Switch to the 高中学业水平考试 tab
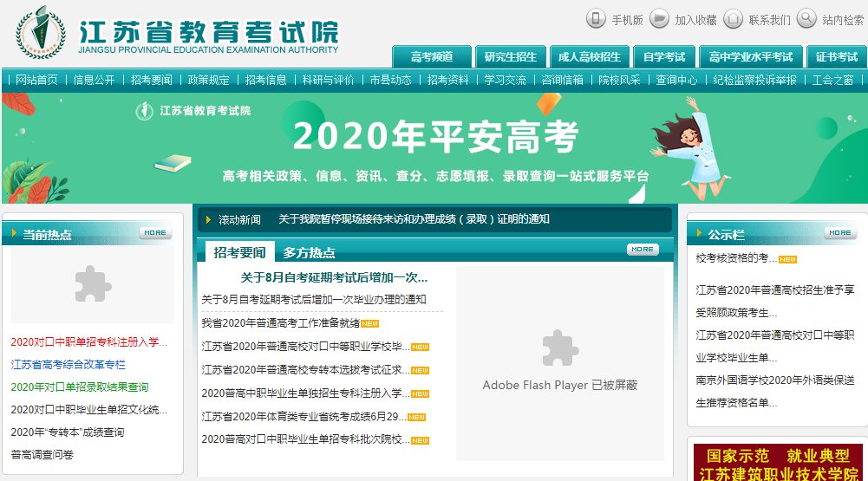The image size is (868, 481). pyautogui.click(x=751, y=56)
